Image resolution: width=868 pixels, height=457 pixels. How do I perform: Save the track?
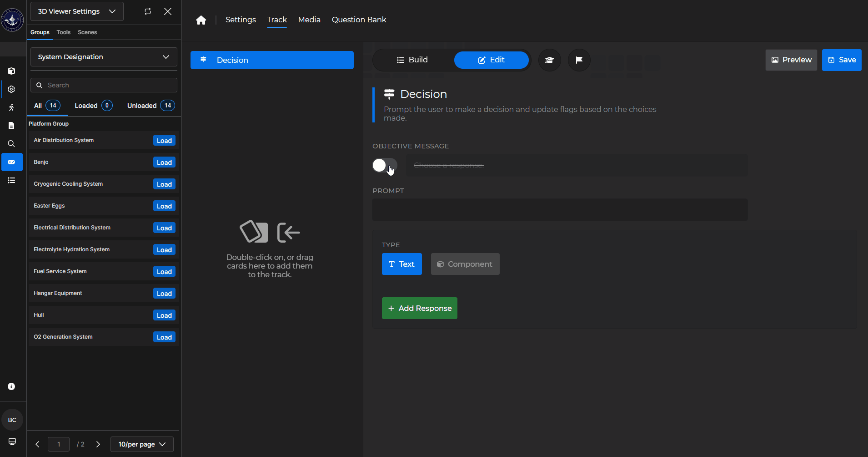(842, 60)
